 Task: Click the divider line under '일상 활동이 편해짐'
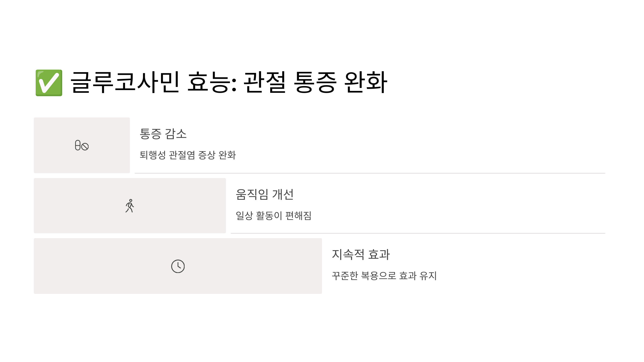pos(418,233)
